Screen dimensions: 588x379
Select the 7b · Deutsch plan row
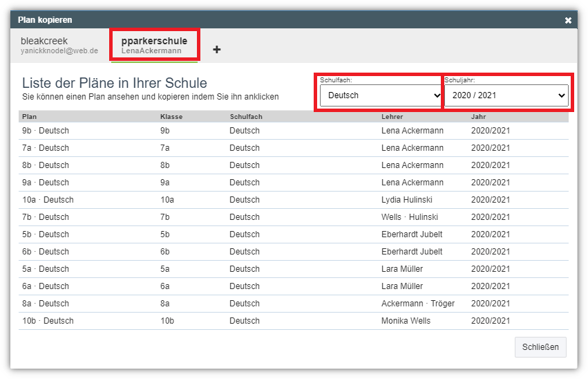tap(294, 217)
